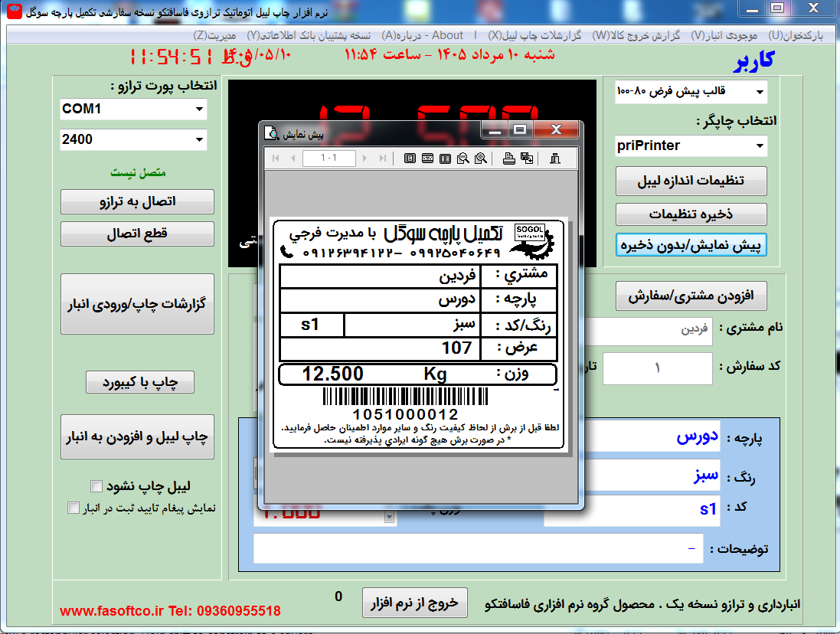This screenshot has width=840, height=634.
Task: Go to first page in preview toolbar
Action: [x=276, y=158]
